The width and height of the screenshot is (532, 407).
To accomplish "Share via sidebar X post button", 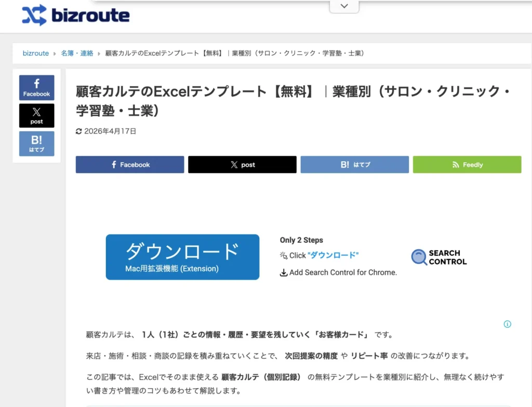I will click(37, 116).
